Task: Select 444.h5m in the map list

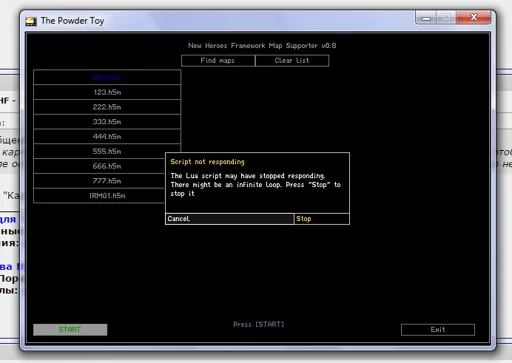Action: click(107, 137)
